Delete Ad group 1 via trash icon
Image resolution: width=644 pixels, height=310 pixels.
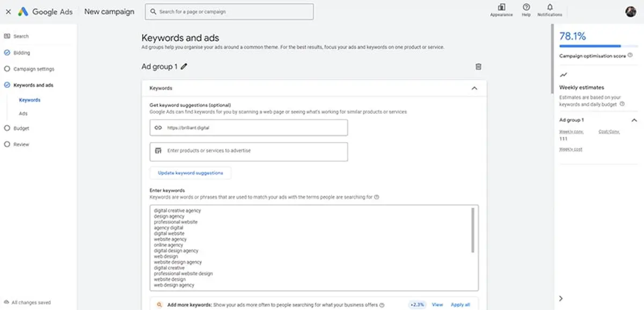[x=479, y=67]
